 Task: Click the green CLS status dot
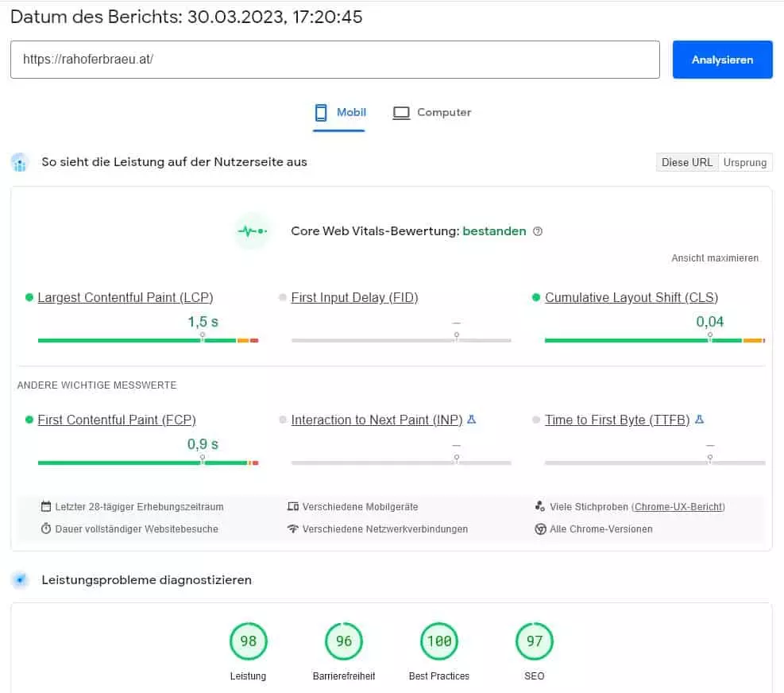(x=536, y=298)
